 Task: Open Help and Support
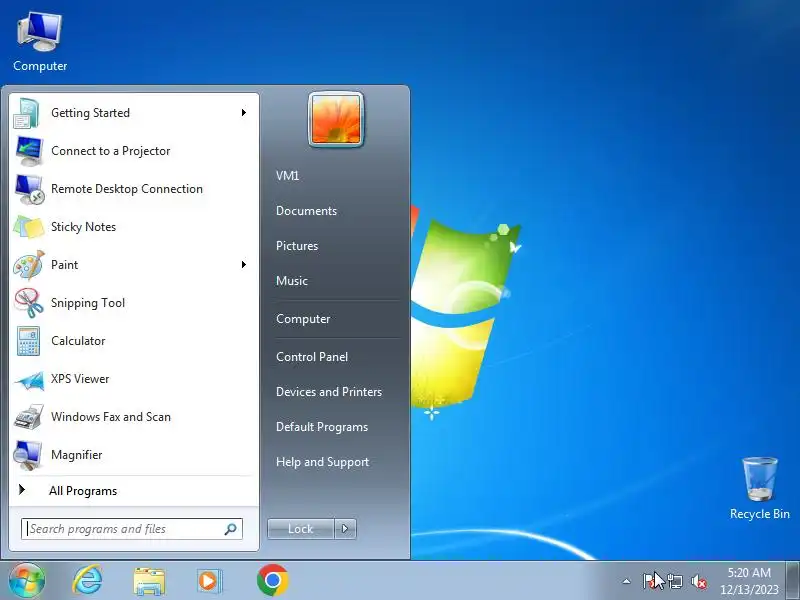[322, 462]
